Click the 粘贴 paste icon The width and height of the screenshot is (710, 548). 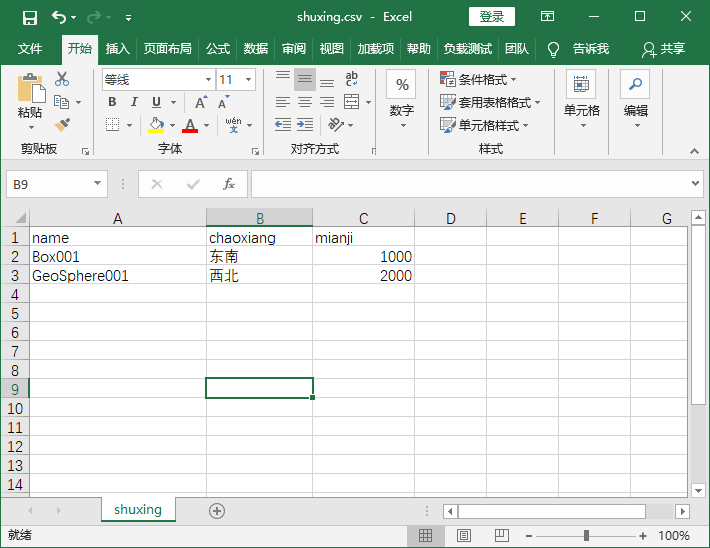[x=31, y=88]
